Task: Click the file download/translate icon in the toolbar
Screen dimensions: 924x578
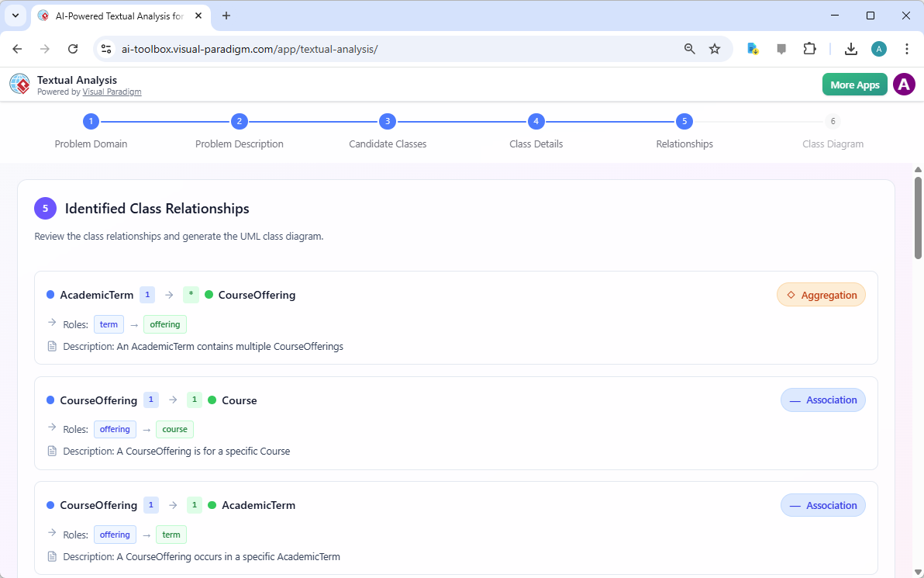Action: [753, 48]
